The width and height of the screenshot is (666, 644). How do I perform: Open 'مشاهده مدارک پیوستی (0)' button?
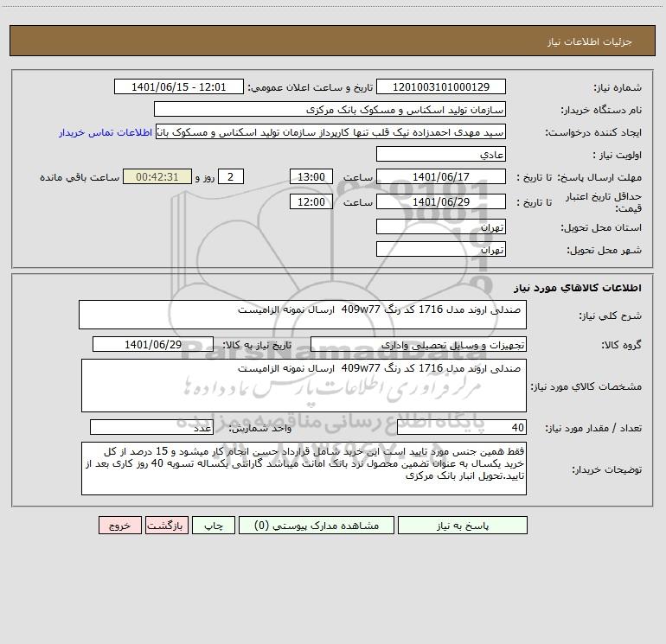click(x=317, y=525)
